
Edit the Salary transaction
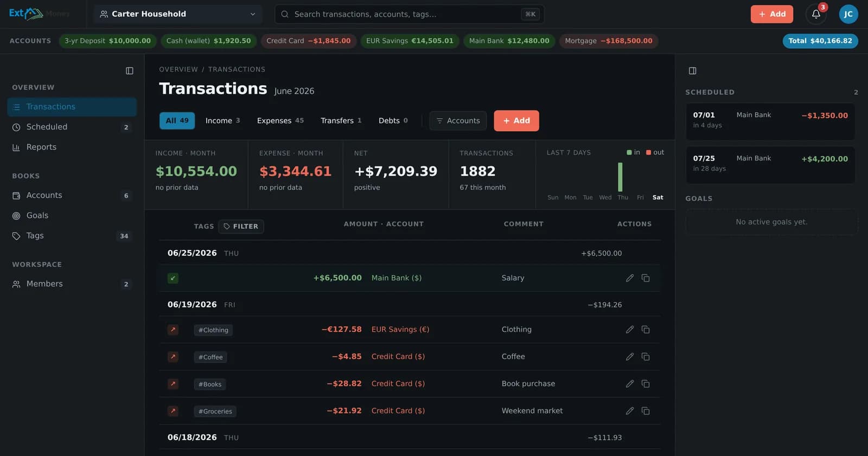(630, 278)
